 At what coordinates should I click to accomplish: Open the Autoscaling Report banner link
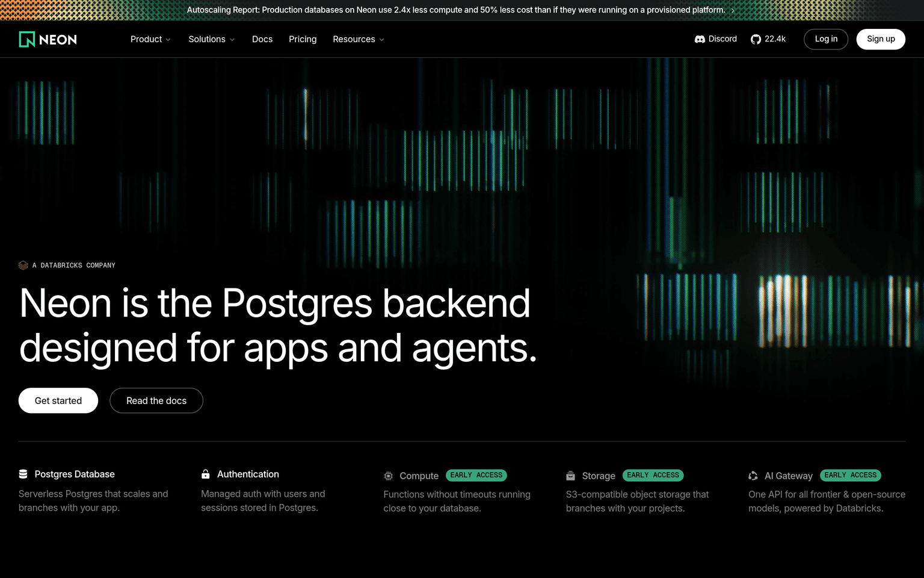456,10
